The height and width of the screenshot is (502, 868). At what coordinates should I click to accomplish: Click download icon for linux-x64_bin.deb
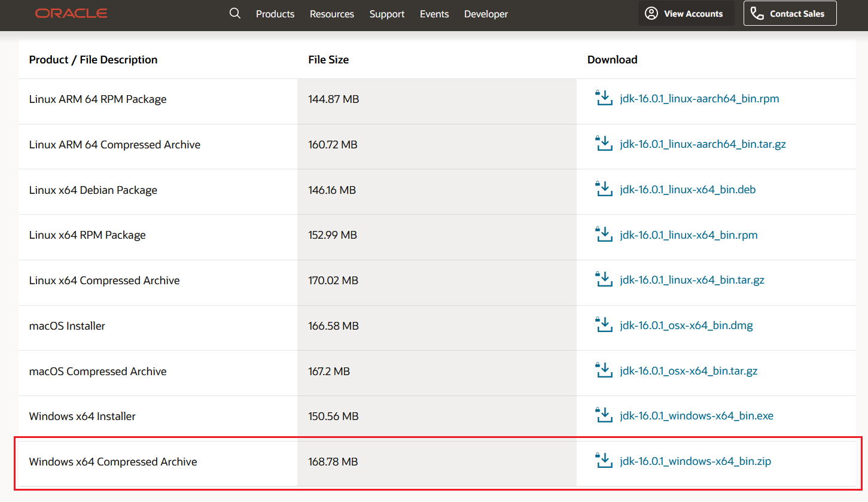tap(604, 189)
